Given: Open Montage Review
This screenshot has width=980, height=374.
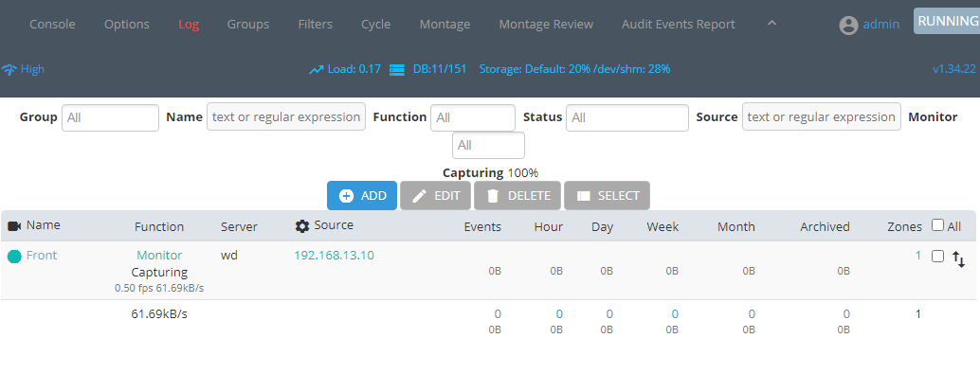Looking at the screenshot, I should point(546,25).
